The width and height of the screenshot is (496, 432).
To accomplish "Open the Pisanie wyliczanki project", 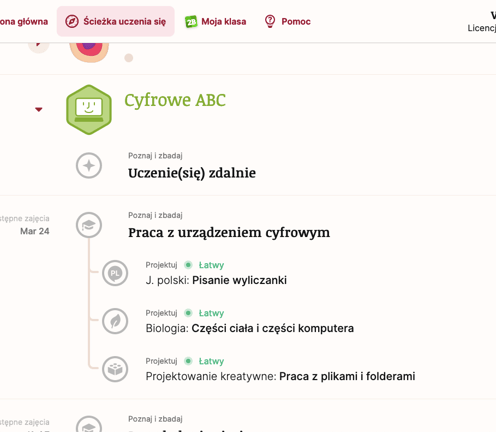I will click(x=239, y=280).
